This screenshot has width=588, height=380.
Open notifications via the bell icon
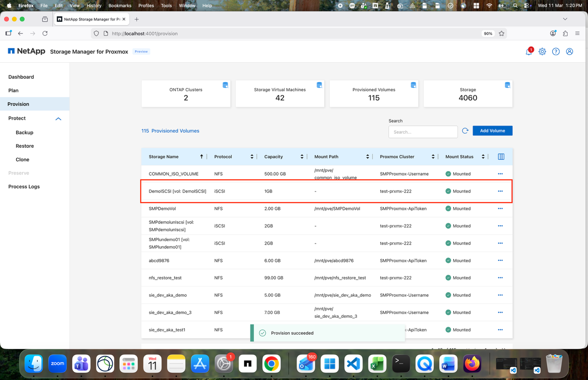pos(528,51)
